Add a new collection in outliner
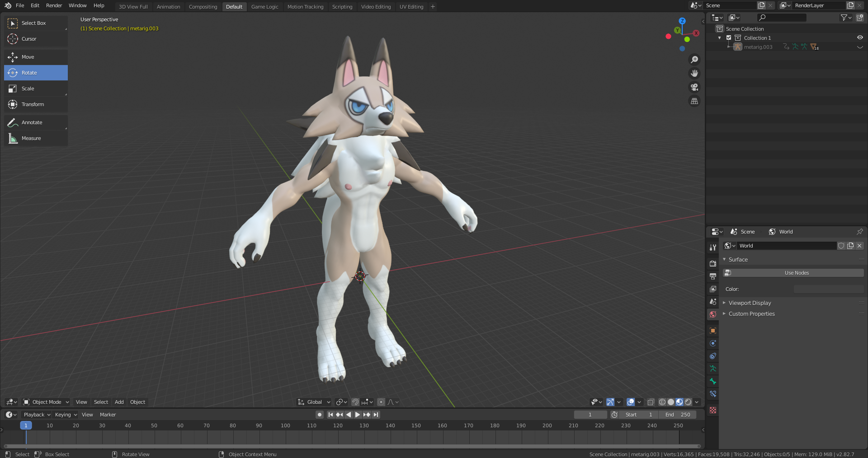The height and width of the screenshot is (458, 868). (860, 18)
